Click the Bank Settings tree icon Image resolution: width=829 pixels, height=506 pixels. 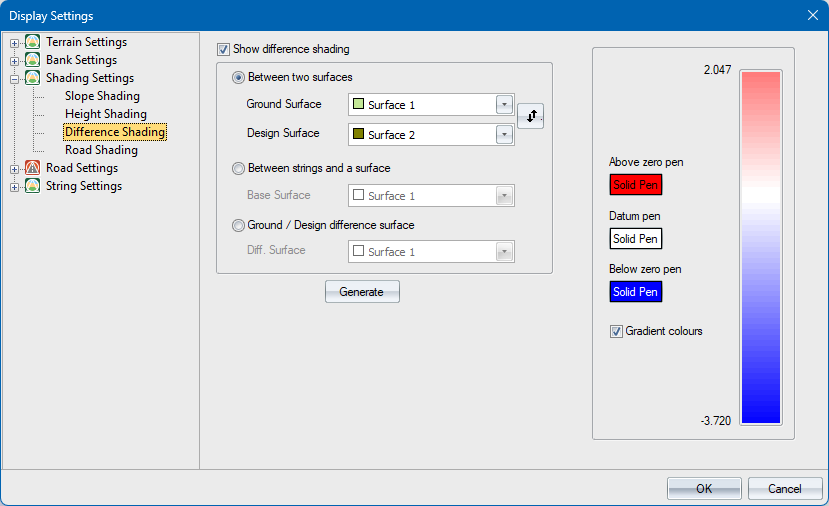33,60
